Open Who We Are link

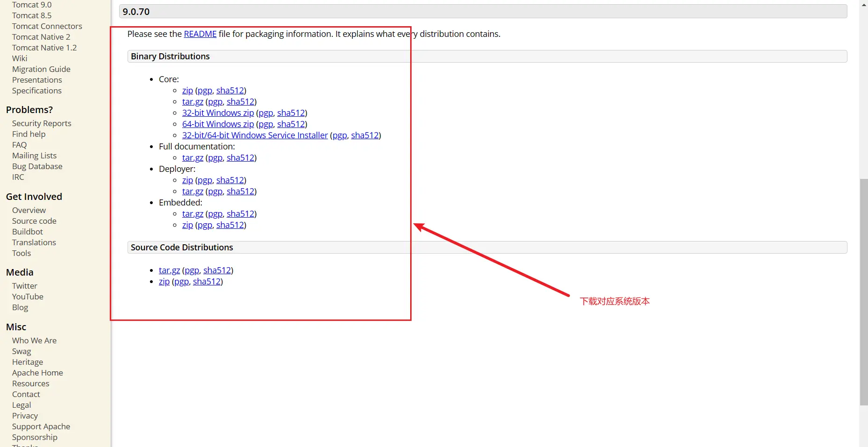[x=35, y=341]
